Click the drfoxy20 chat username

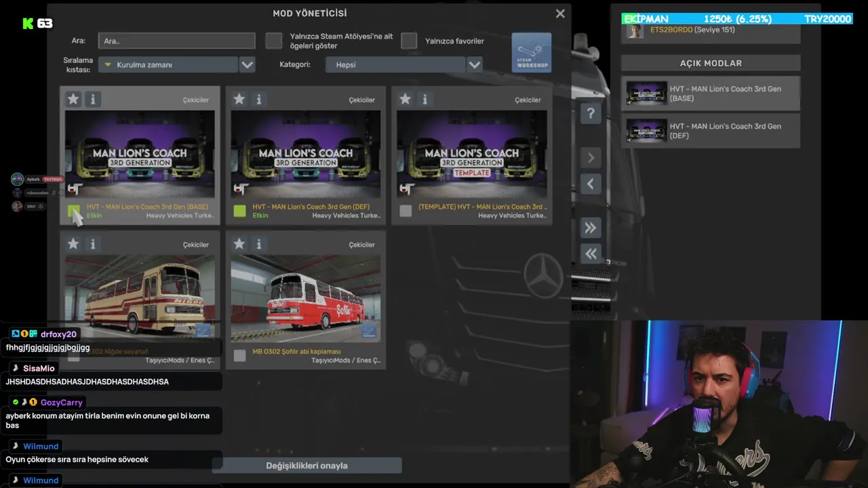(x=58, y=334)
